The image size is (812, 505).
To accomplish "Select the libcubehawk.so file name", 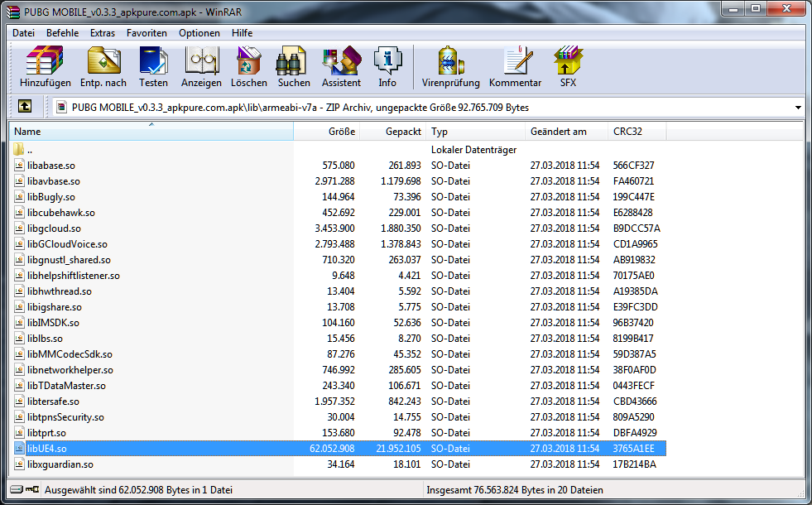I will click(x=61, y=213).
